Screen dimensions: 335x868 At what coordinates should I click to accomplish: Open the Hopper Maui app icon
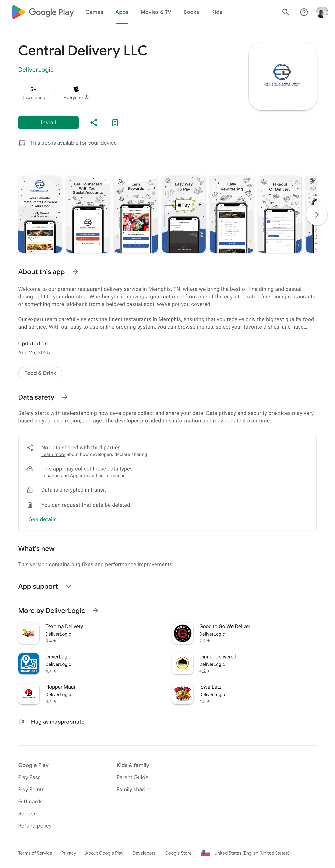pyautogui.click(x=29, y=694)
